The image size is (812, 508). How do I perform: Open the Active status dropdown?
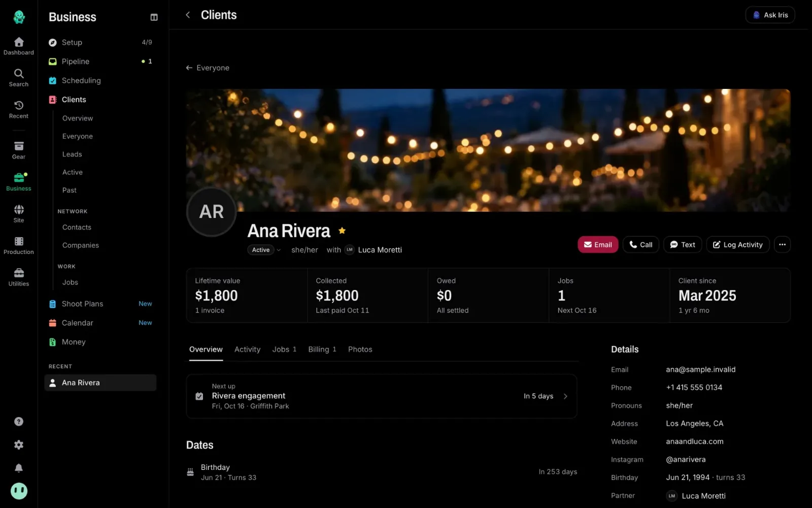264,250
